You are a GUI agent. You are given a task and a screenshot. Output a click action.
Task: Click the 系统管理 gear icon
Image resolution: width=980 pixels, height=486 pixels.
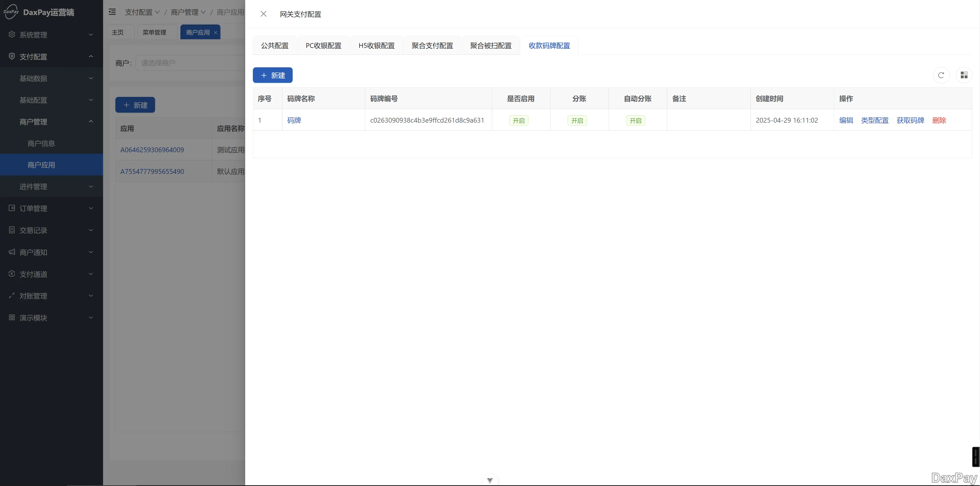[x=12, y=34]
